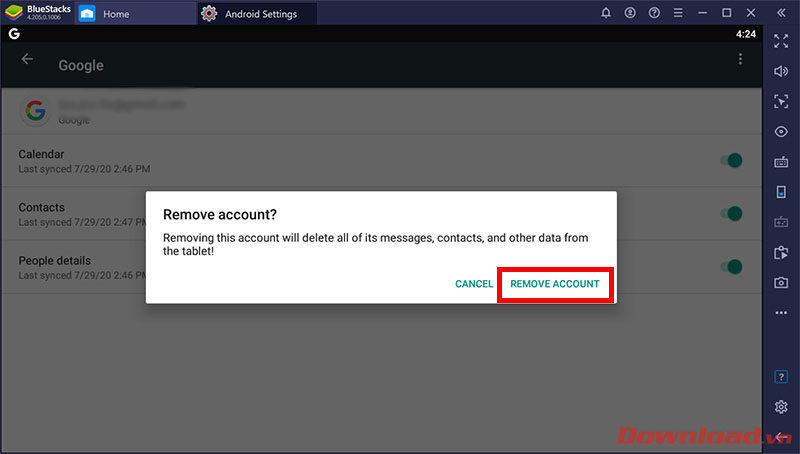The height and width of the screenshot is (454, 800).
Task: Click the Google G logo beside account email
Action: 35,110
